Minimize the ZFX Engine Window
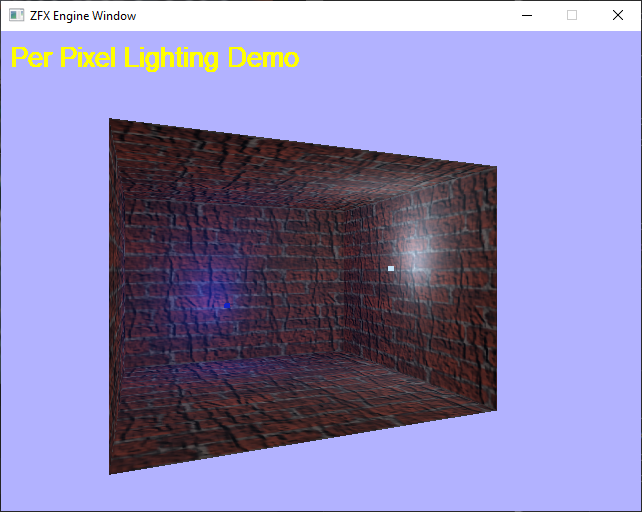The image size is (642, 512). pos(526,16)
